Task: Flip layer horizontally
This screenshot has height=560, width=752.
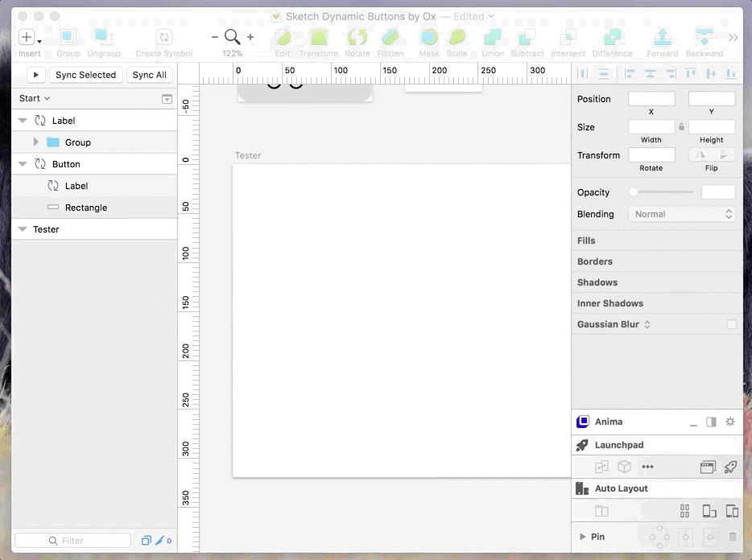Action: 700,154
